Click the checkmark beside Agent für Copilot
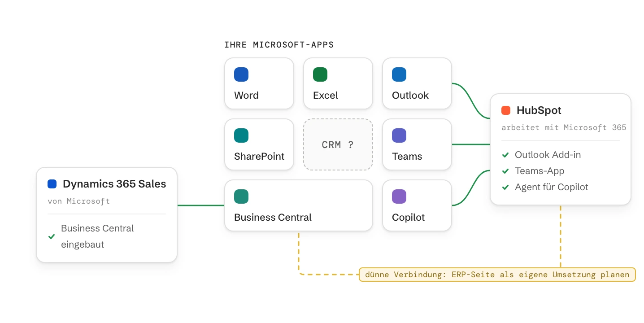 coord(505,188)
